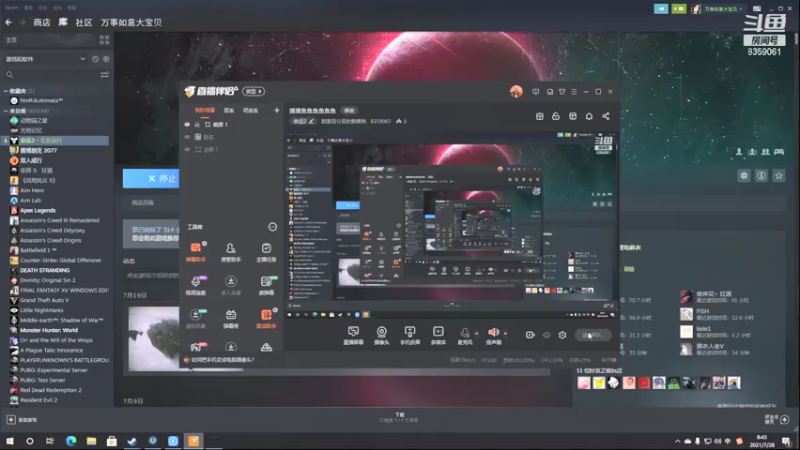800x450 pixels.
Task: Open the activity screenshot thumbnail
Action: pos(154,339)
